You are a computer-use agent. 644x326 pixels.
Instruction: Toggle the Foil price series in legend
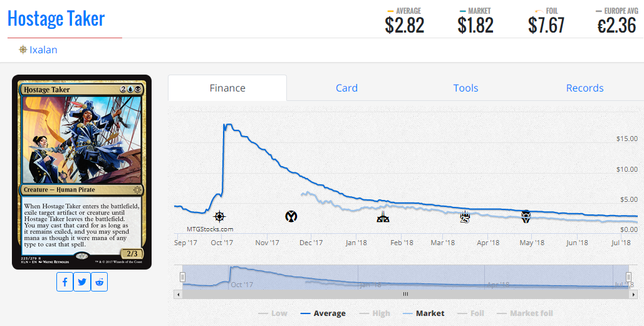click(x=470, y=313)
